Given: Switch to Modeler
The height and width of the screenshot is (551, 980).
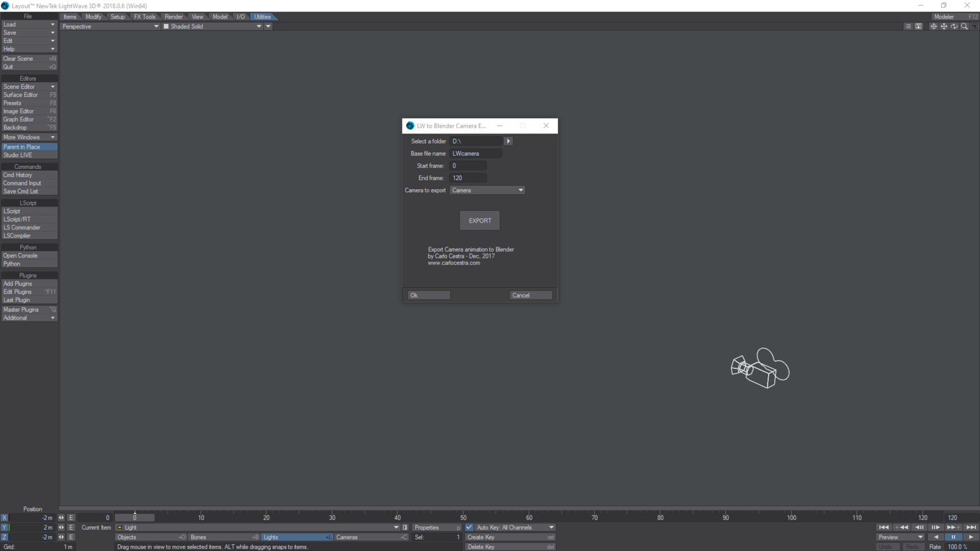Looking at the screenshot, I should point(956,17).
